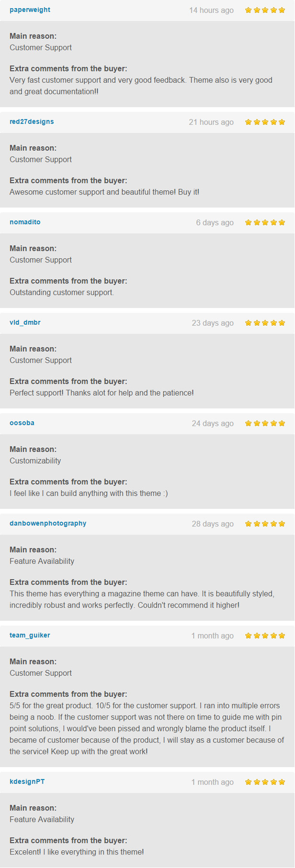Click the team_guiker username link

(30, 635)
